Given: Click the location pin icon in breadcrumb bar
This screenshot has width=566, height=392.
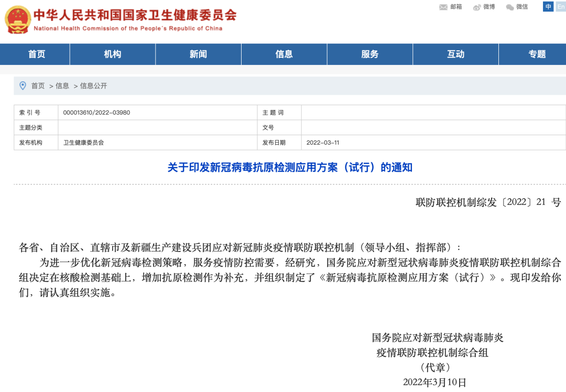Looking at the screenshot, I should click(x=22, y=85).
